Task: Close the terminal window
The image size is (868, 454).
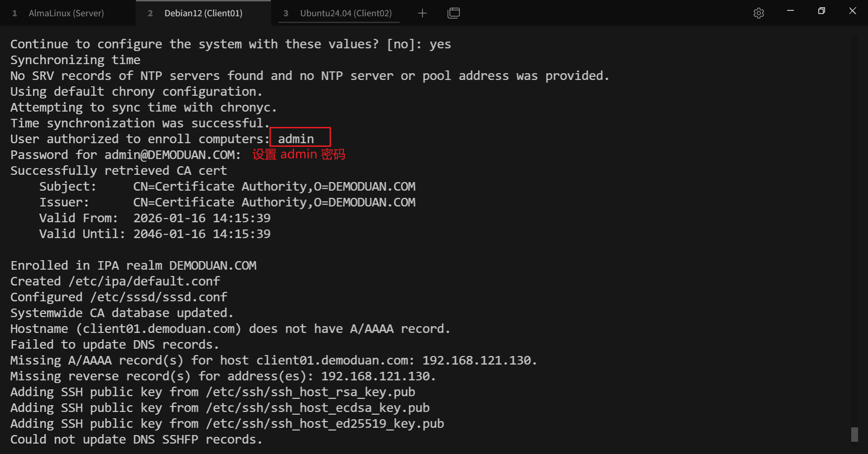Action: [853, 11]
